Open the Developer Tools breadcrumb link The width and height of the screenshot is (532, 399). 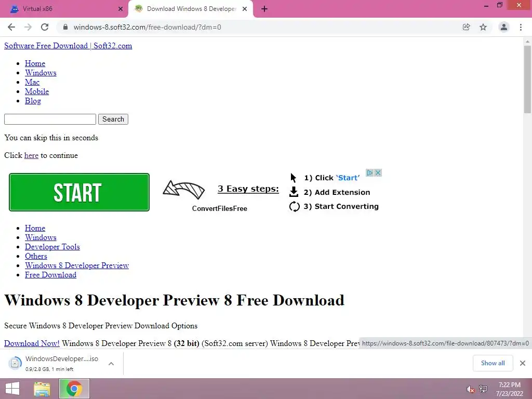coord(52,247)
